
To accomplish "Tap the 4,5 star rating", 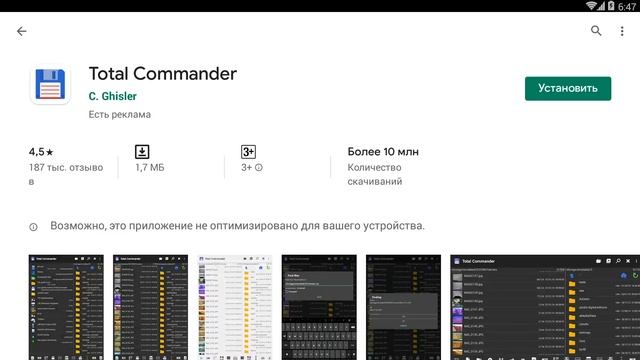I will coord(41,152).
